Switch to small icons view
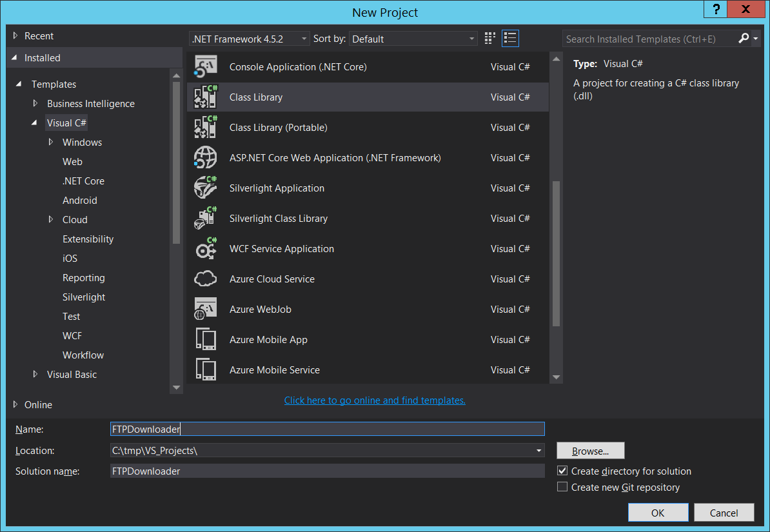The image size is (770, 532). [x=489, y=38]
